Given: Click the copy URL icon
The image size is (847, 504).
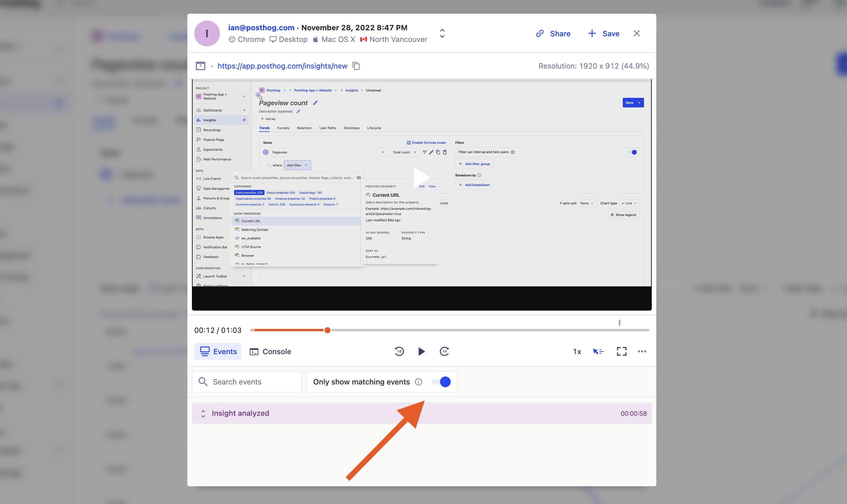Looking at the screenshot, I should (x=356, y=66).
